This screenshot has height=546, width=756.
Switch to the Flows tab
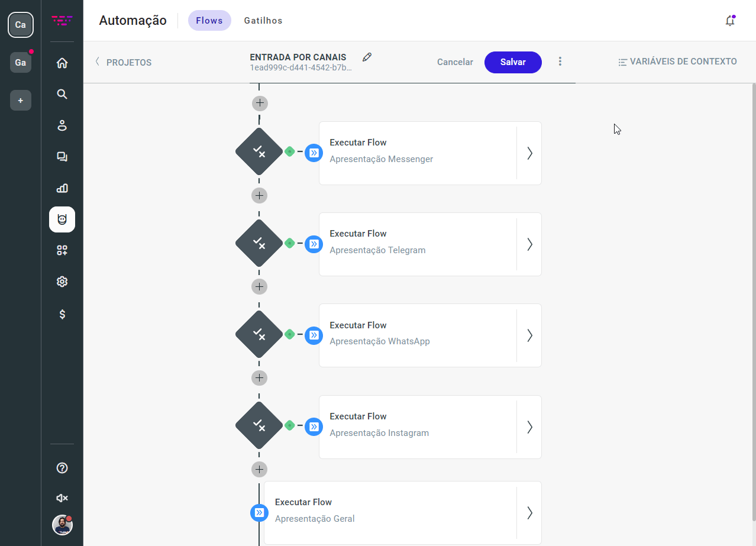[x=209, y=21]
